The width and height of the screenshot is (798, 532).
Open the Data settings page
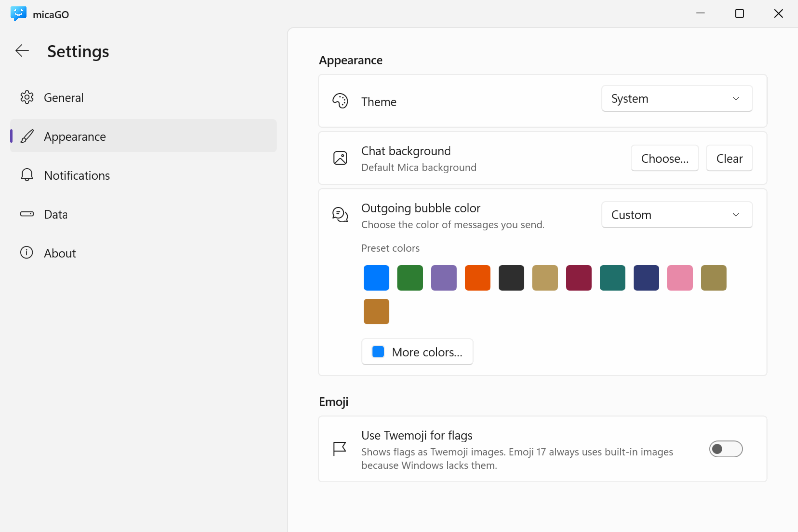[x=143, y=214]
